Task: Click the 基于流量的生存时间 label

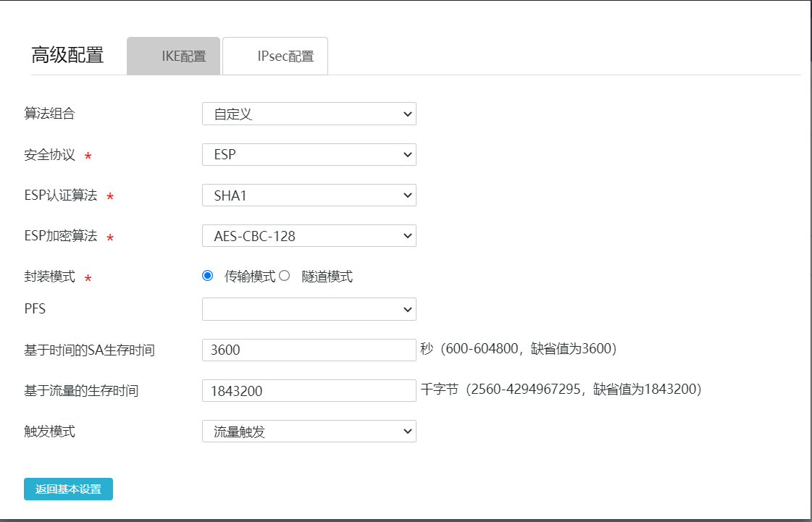Action: (x=81, y=390)
